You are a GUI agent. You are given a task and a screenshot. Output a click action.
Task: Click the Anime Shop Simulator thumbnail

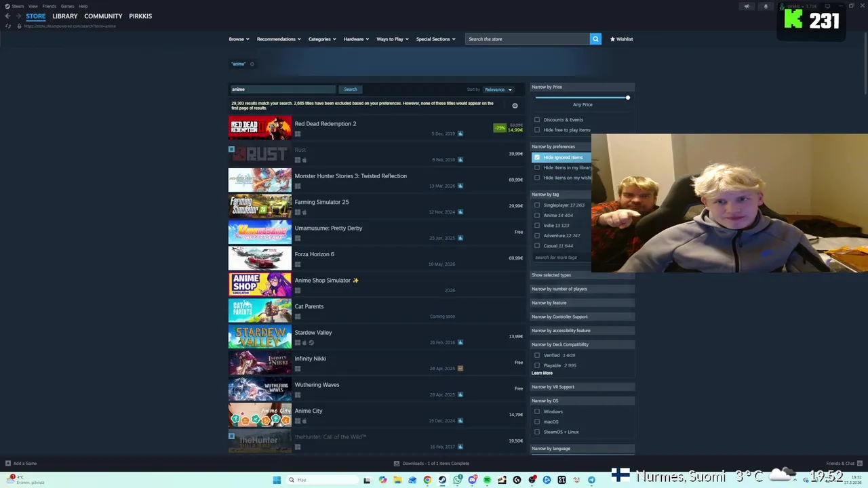tap(260, 284)
